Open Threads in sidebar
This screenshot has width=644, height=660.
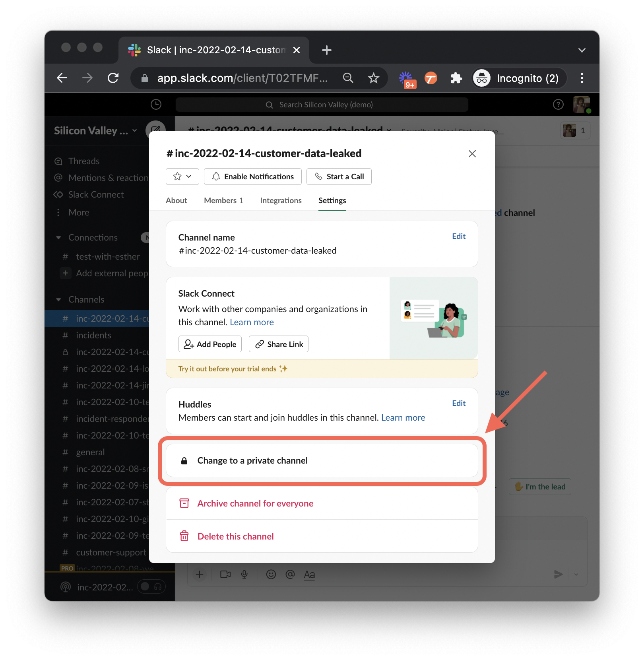click(84, 161)
